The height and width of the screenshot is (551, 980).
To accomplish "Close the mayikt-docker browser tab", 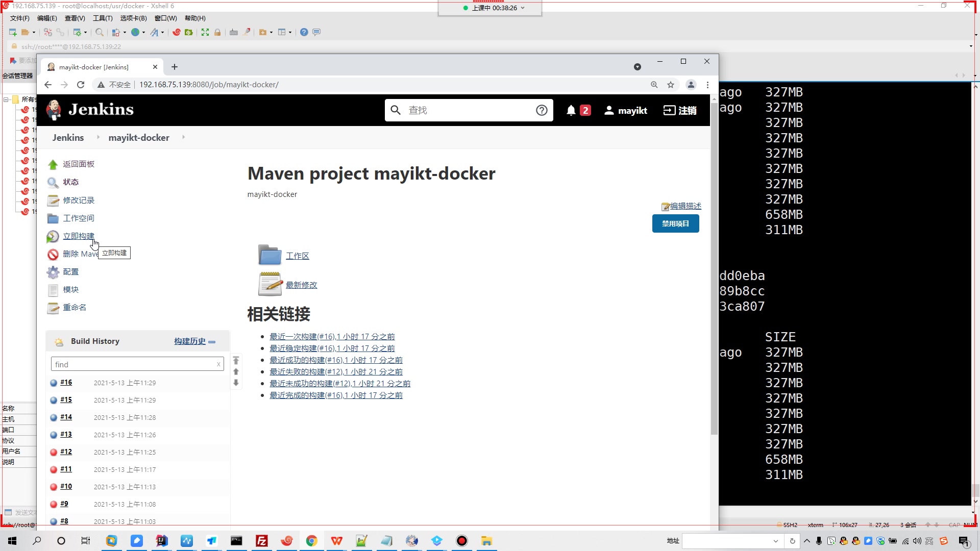I will point(155,67).
